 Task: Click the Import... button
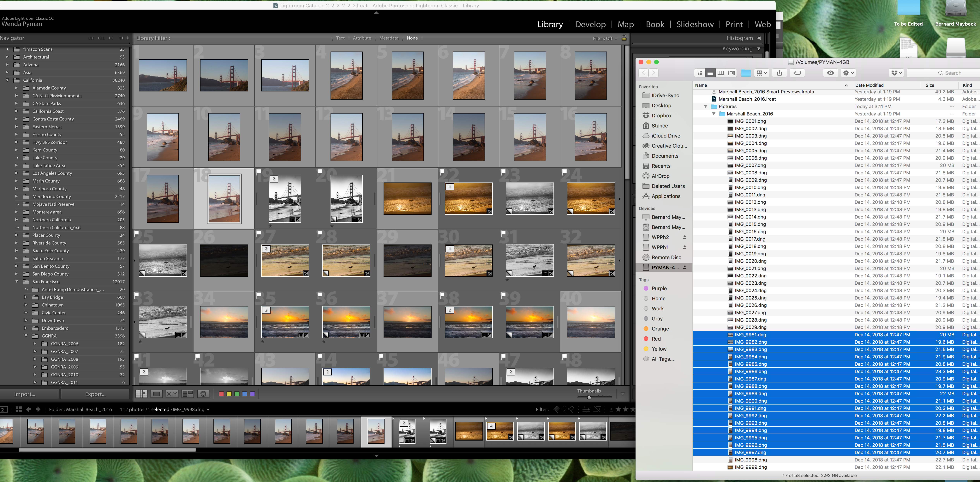pos(25,394)
